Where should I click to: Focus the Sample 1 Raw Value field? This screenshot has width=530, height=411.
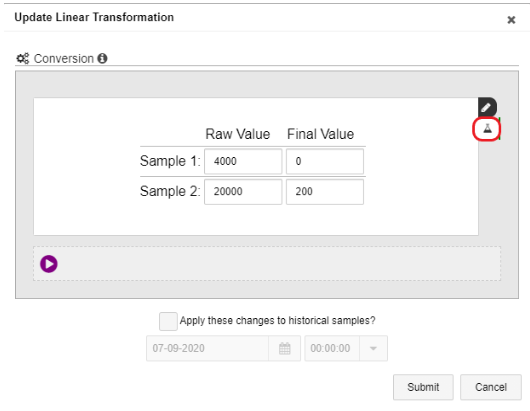[243, 162]
